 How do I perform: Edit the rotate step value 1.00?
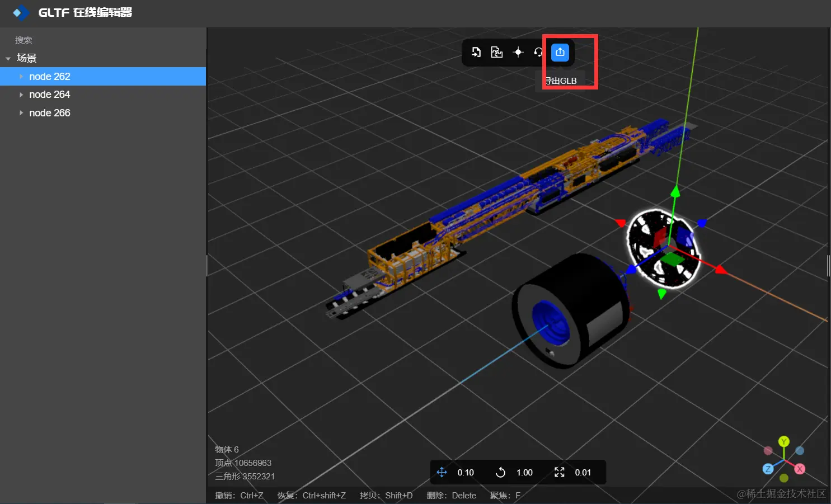click(524, 473)
